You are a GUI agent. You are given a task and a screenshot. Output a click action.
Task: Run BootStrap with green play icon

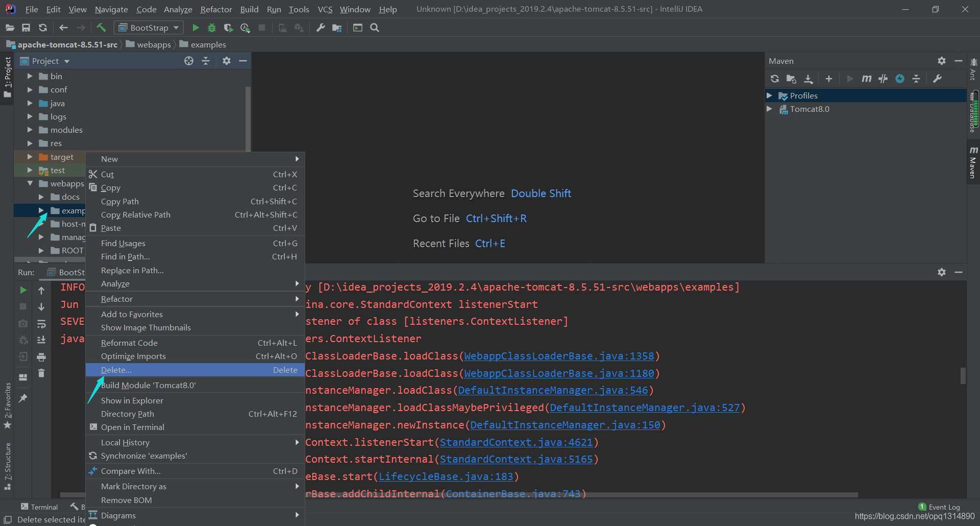195,28
